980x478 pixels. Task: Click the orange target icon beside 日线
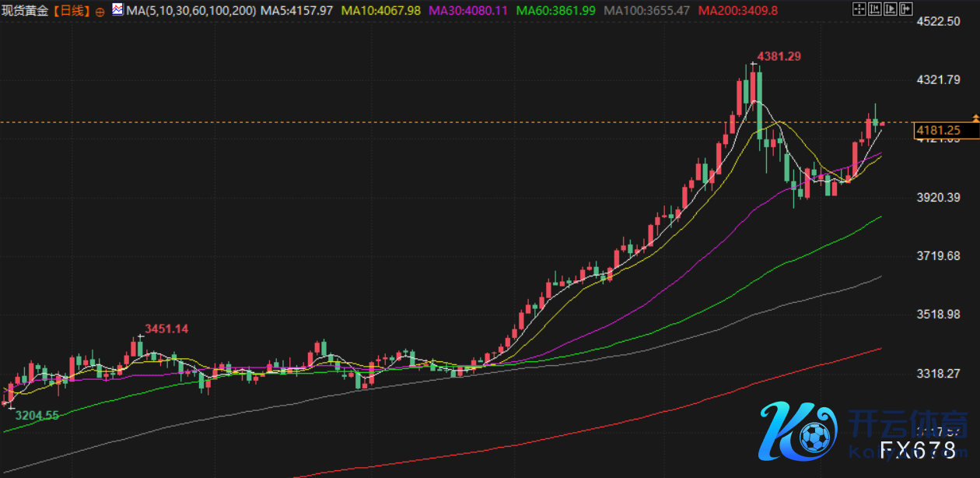(x=100, y=12)
